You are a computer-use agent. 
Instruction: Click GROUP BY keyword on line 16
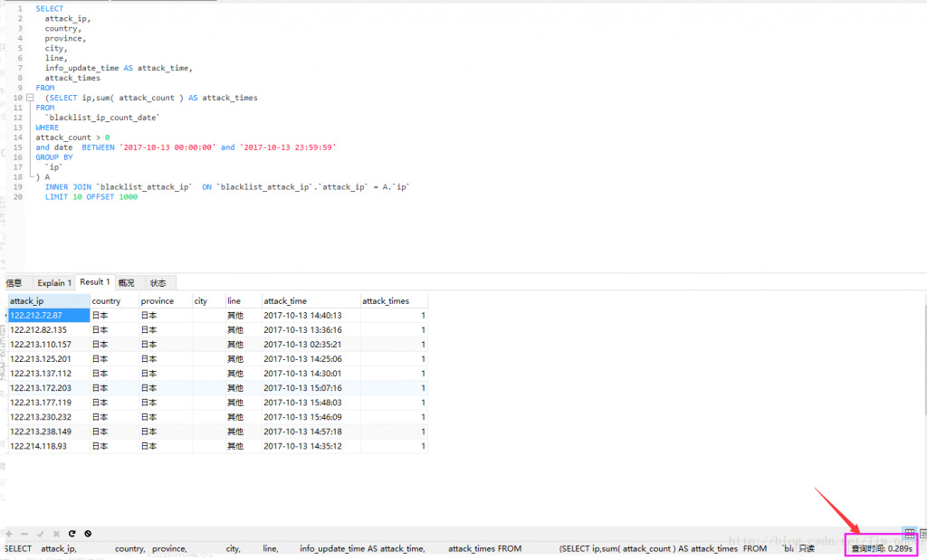[x=53, y=157]
